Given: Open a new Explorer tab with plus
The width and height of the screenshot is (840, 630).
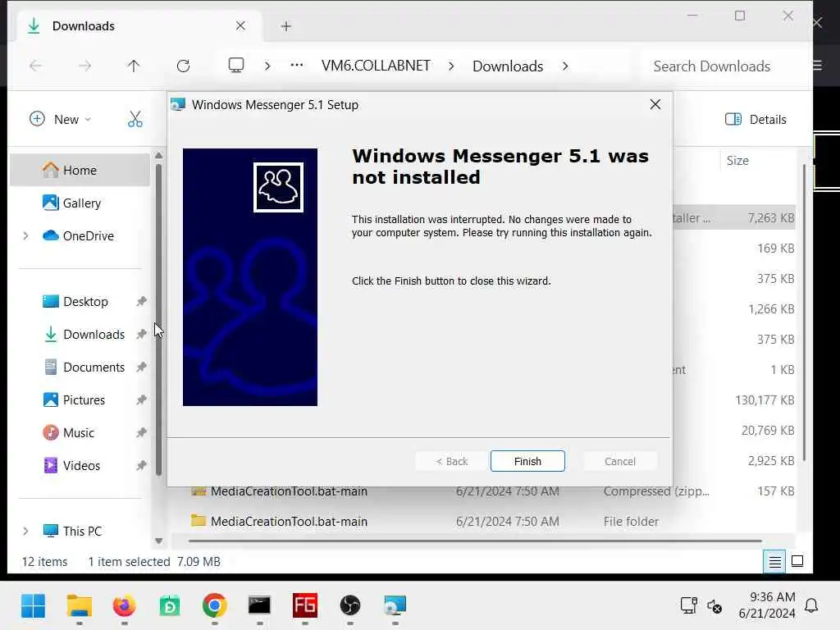Looking at the screenshot, I should 286,25.
